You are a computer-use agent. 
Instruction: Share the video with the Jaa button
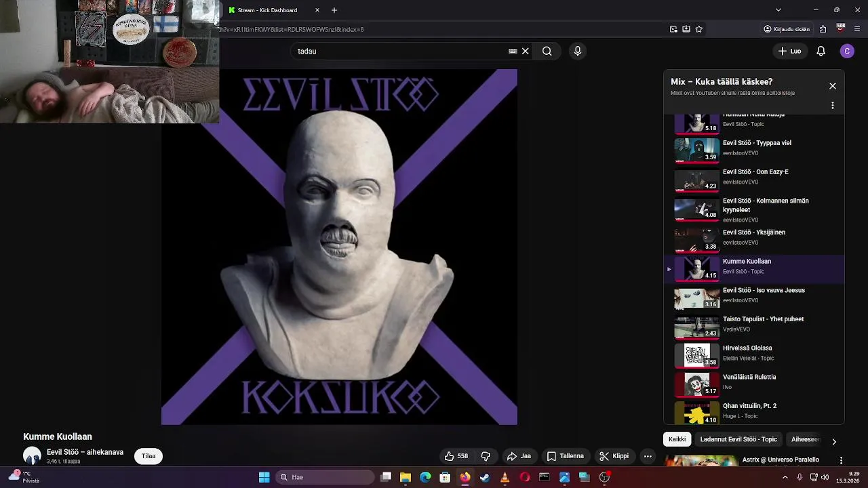pos(519,456)
